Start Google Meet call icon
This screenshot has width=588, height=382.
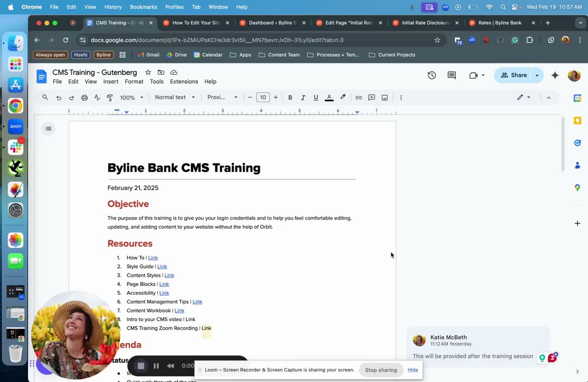(474, 75)
